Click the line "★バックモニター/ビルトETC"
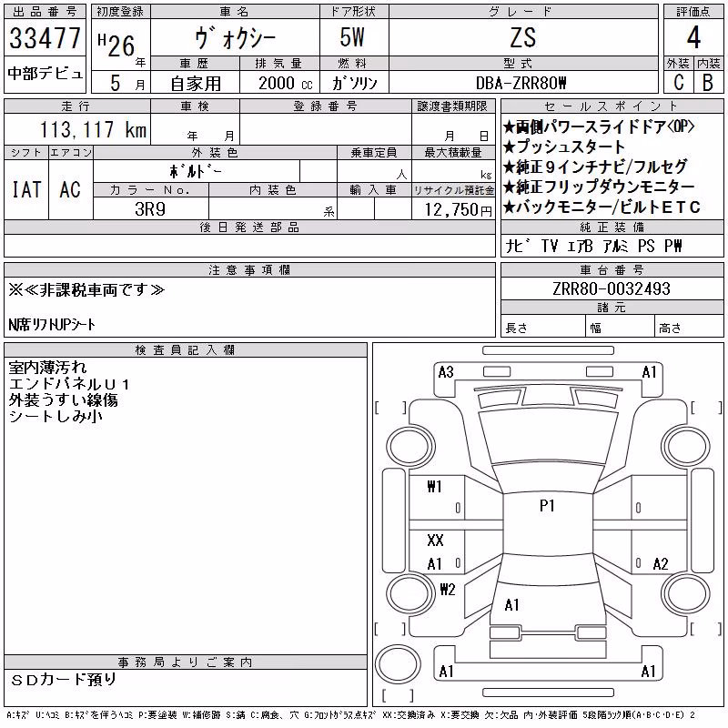 [x=602, y=207]
